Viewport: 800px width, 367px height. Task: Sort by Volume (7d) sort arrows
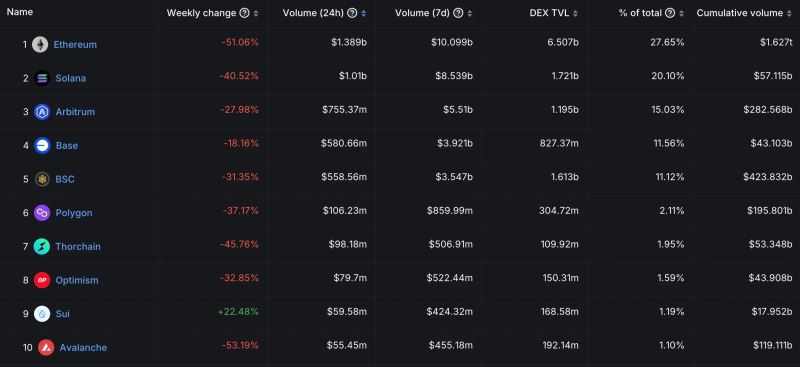pyautogui.click(x=469, y=14)
